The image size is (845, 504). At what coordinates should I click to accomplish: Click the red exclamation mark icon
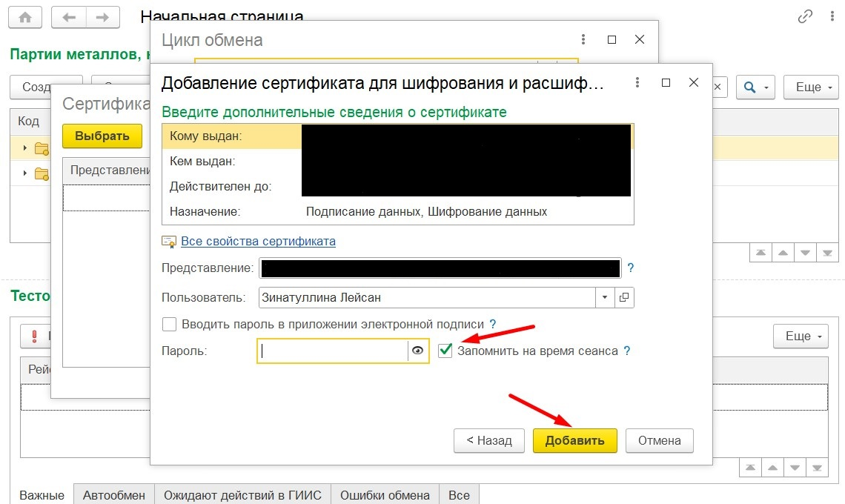click(35, 336)
